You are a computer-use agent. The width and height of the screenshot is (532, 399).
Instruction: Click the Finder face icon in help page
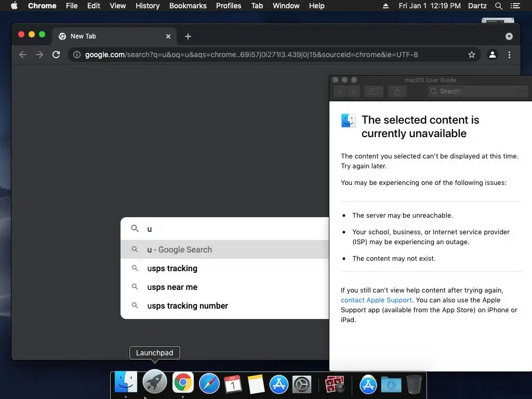(349, 121)
